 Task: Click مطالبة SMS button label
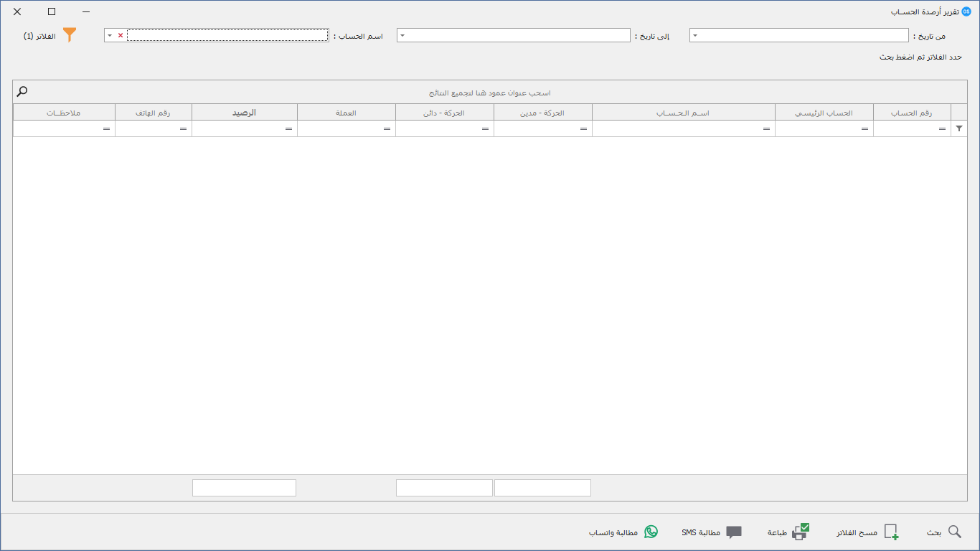701,533
